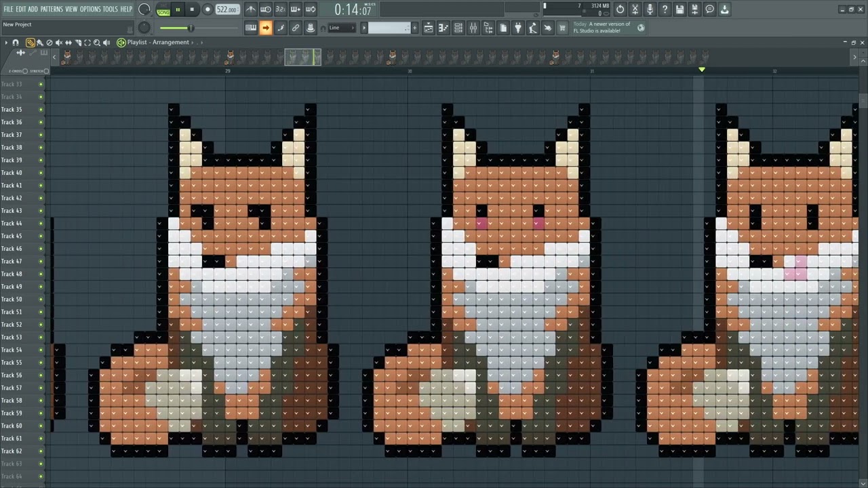Image resolution: width=868 pixels, height=488 pixels.
Task: Click the undo history circular arrow
Action: (620, 9)
